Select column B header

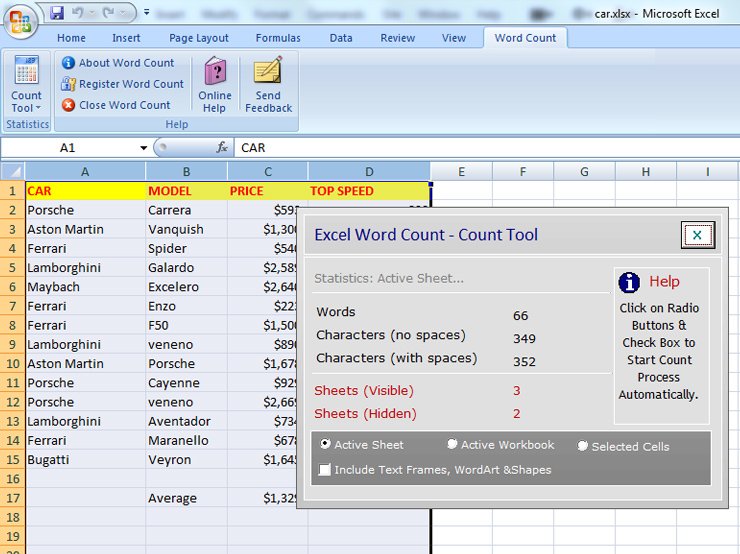186,171
